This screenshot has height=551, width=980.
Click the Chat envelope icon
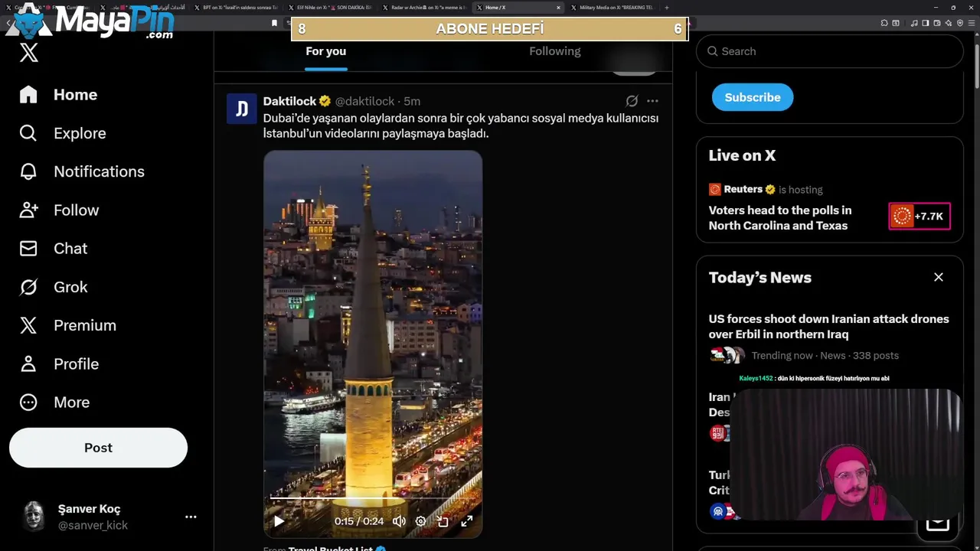pos(28,249)
